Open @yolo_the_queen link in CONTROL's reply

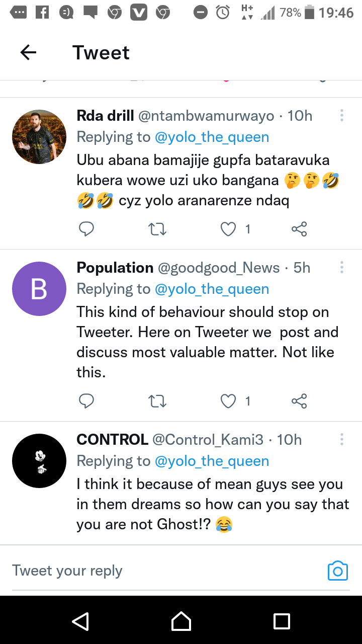tap(212, 461)
